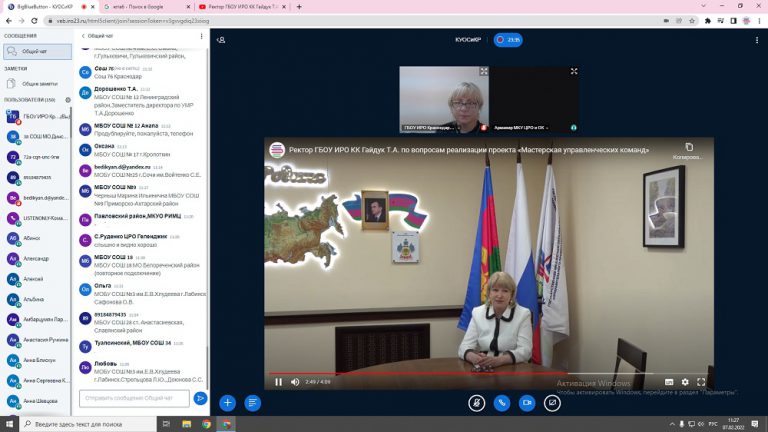Mute the video player volume
This screenshot has width=768, height=432.
[295, 382]
